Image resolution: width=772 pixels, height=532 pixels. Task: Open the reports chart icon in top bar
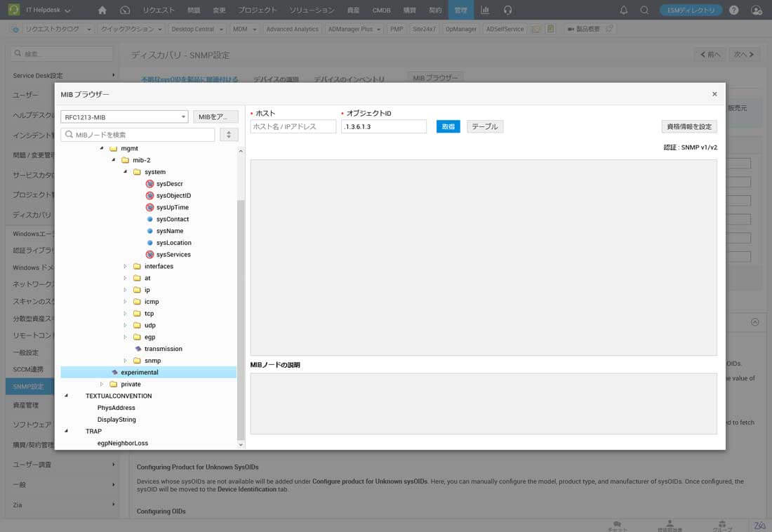(485, 10)
